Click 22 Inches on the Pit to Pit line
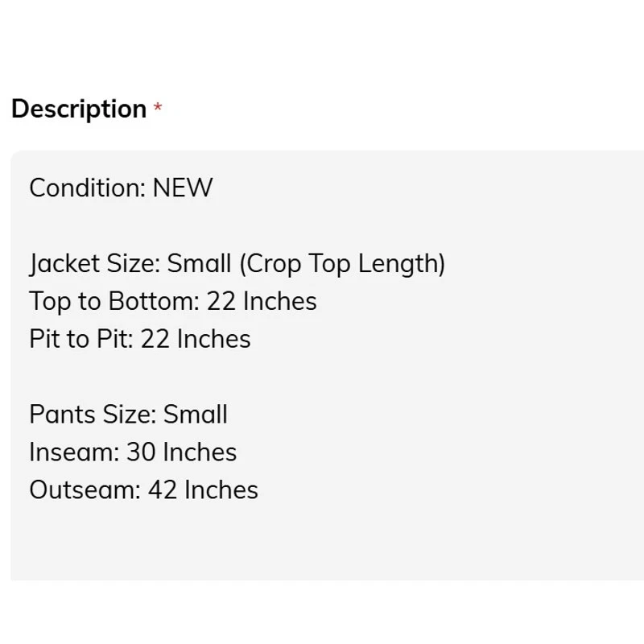This screenshot has height=644, width=644. 196,339
